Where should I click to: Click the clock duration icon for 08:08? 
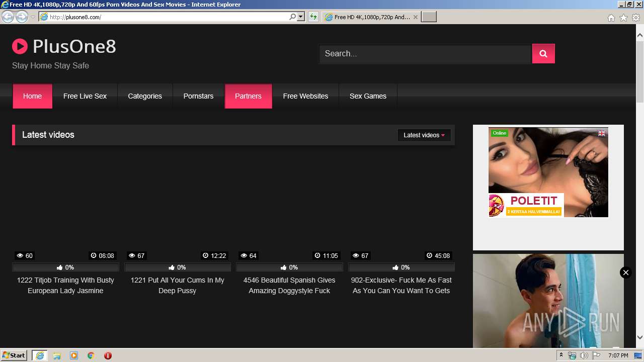(x=93, y=256)
